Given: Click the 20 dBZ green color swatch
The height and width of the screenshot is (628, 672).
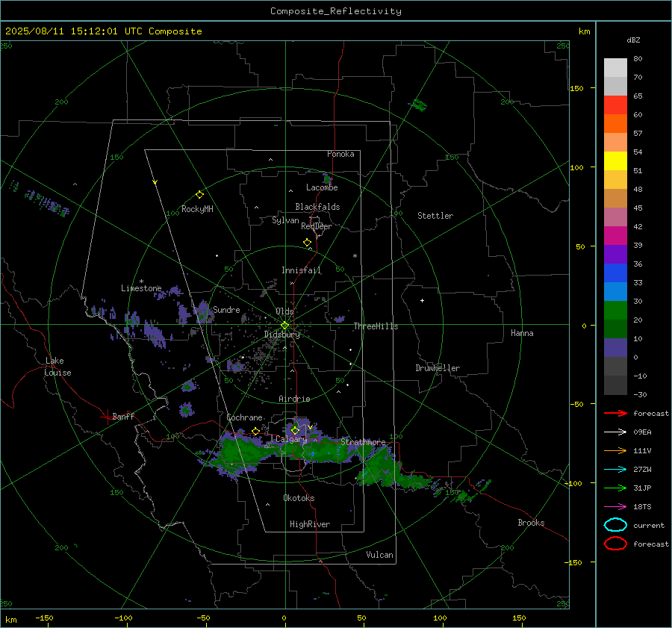Looking at the screenshot, I should (615, 311).
